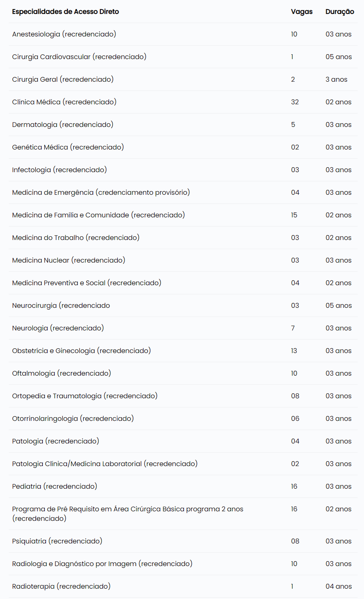
Task: Click the Especialidades de Acesso Direto header
Action: pyautogui.click(x=65, y=12)
